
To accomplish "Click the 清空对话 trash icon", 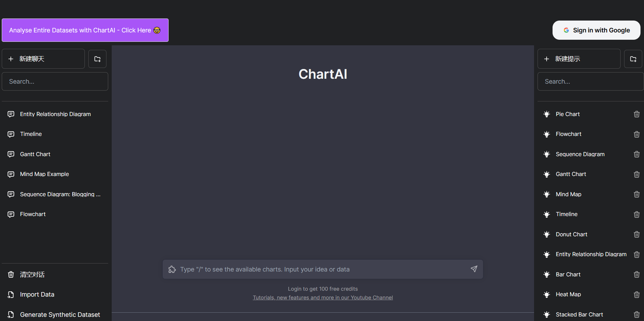I will point(11,274).
